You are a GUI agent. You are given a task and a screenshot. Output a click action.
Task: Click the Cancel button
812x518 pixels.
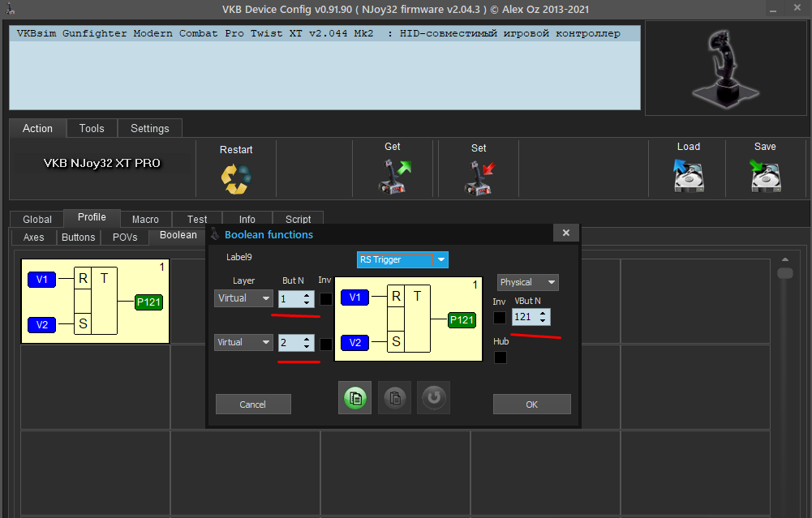(x=253, y=405)
